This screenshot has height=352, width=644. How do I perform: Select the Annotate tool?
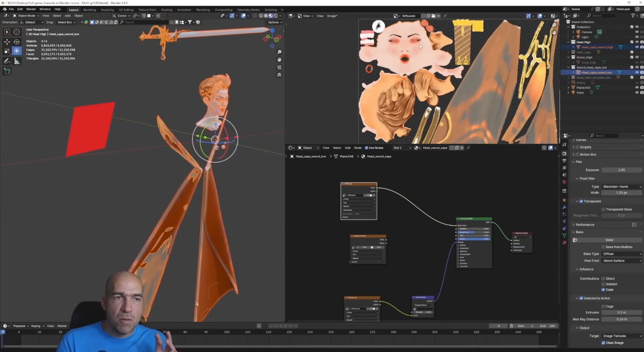(x=7, y=61)
